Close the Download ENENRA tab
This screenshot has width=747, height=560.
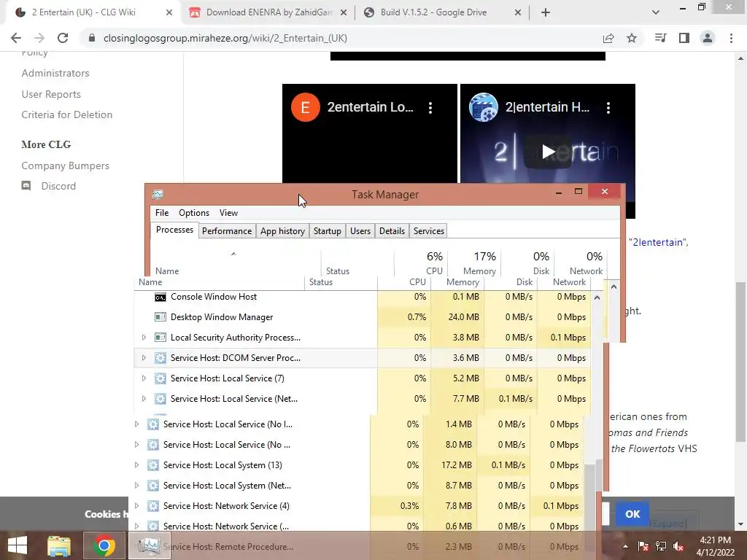click(344, 12)
